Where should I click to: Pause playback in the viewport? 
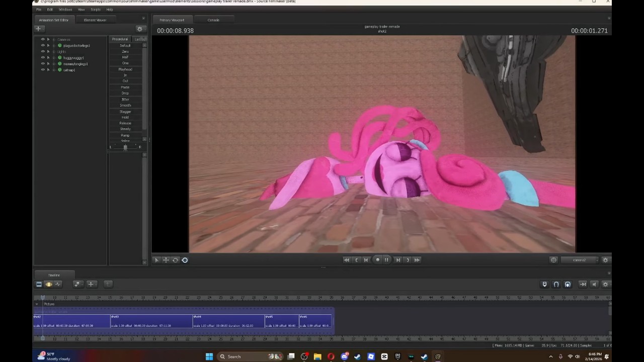tap(386, 260)
